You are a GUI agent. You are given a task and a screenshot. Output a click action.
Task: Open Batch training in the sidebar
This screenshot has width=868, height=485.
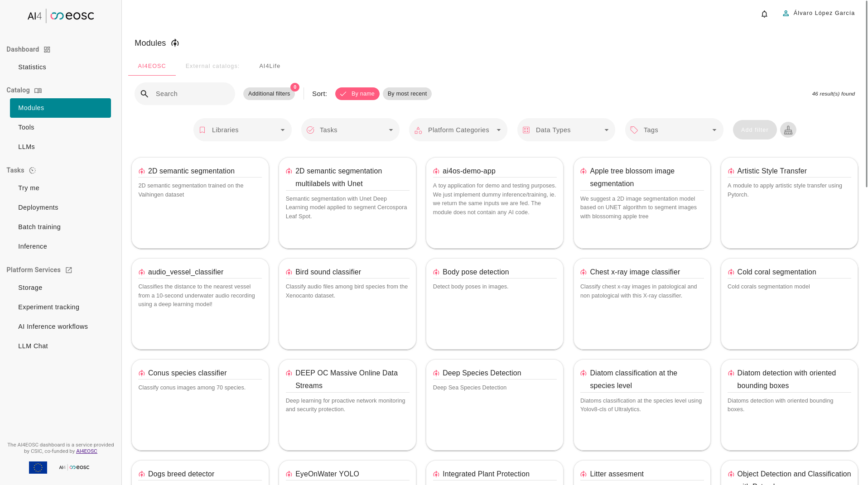[x=60, y=227]
